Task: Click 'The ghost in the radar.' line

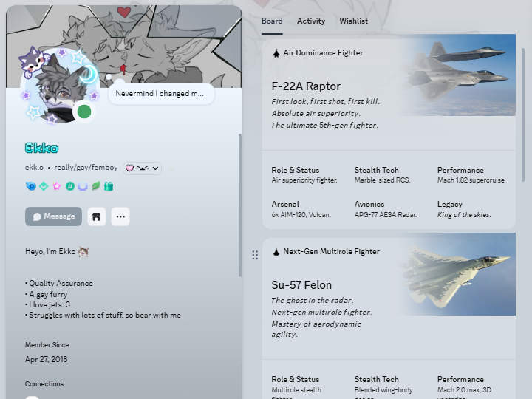Action: (x=313, y=300)
